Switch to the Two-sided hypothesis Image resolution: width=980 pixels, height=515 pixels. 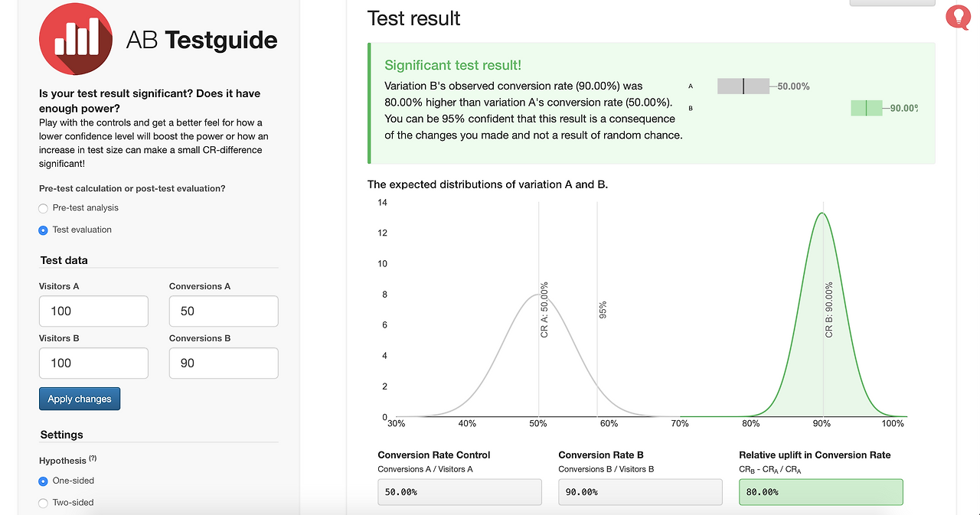44,503
